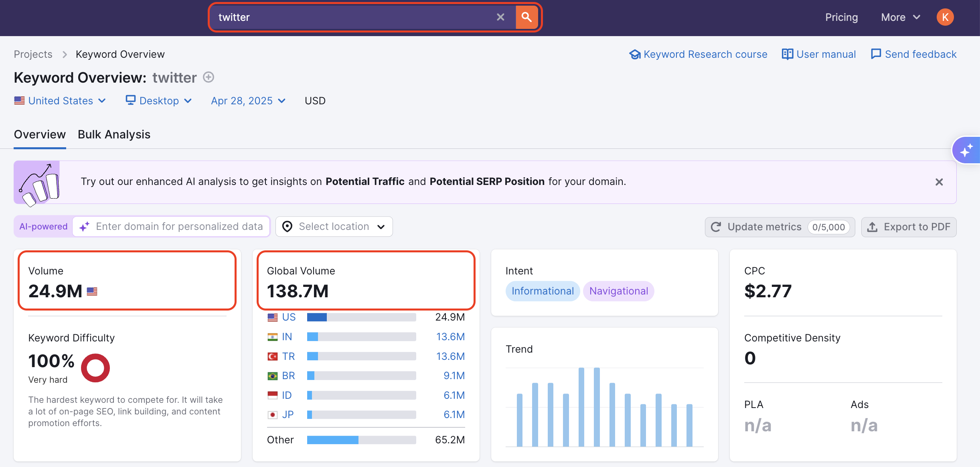Open Send feedback link
The width and height of the screenshot is (980, 467).
point(914,54)
